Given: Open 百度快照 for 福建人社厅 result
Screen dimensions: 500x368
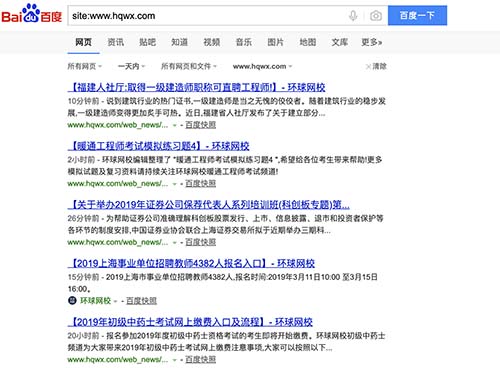Looking at the screenshot, I should point(201,125).
